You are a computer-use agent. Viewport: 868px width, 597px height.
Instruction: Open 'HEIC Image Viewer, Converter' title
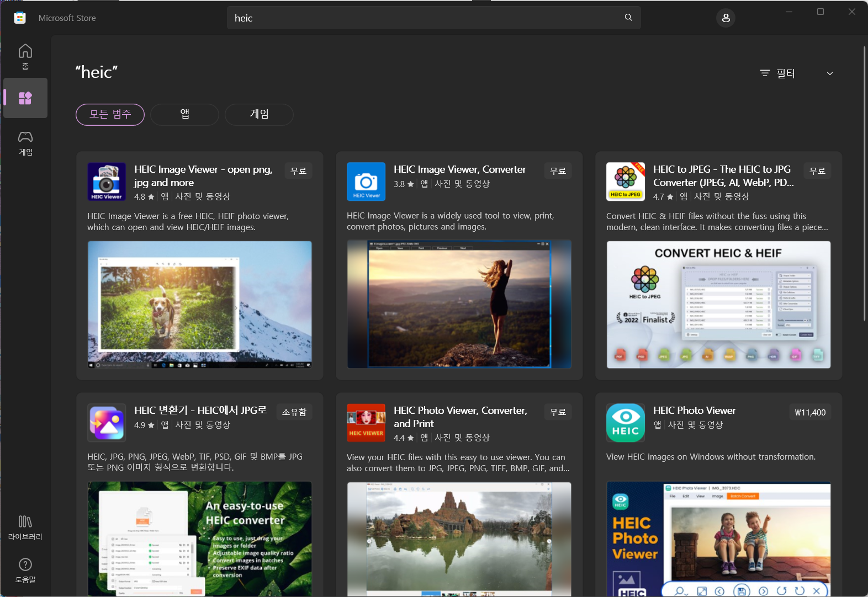(460, 169)
